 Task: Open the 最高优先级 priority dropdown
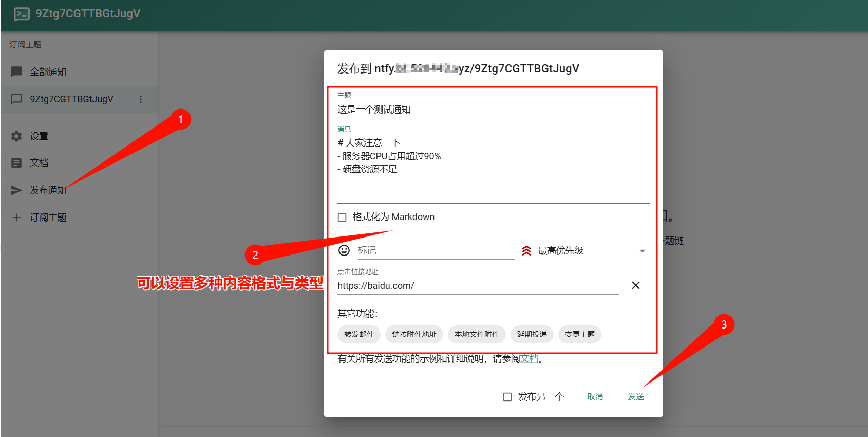[584, 251]
